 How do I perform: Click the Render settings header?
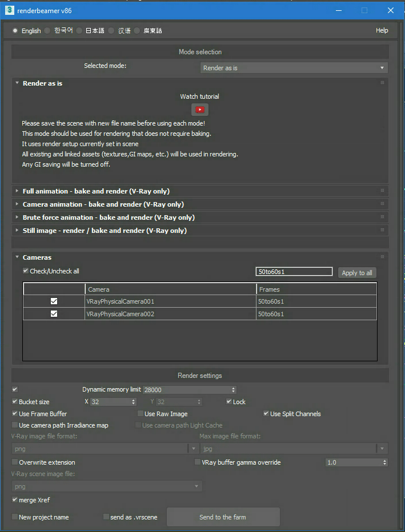coord(200,376)
